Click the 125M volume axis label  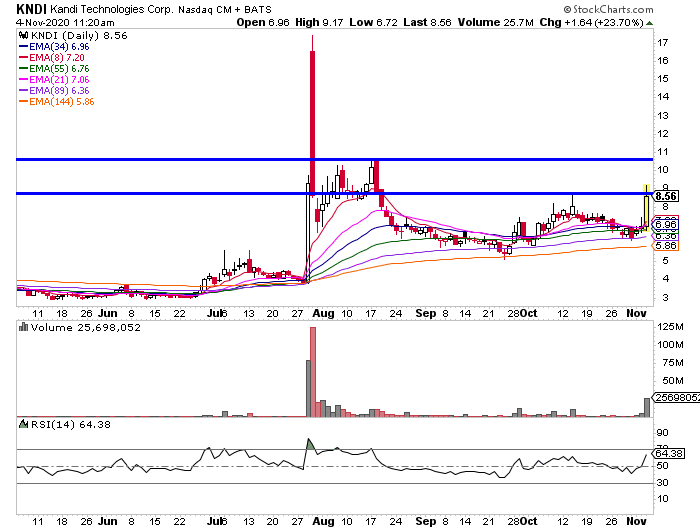point(670,327)
